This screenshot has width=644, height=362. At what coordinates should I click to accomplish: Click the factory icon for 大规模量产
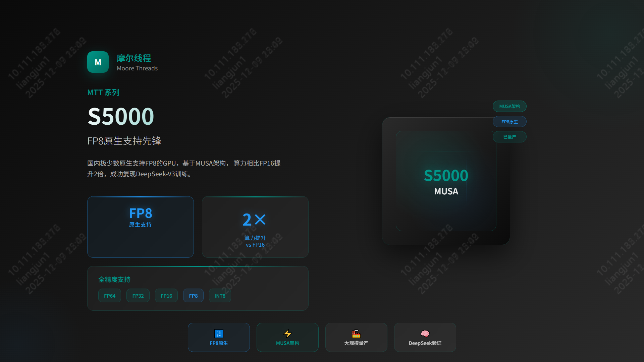tap(356, 334)
